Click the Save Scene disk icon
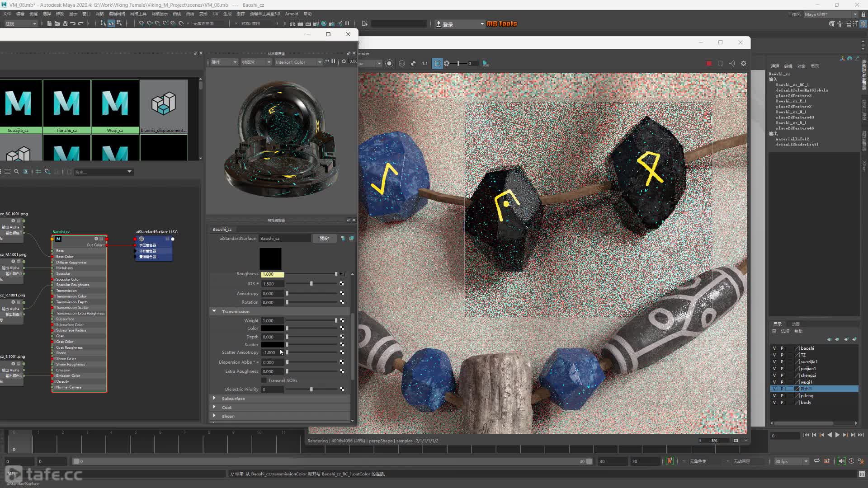868x488 pixels. pos(65,23)
